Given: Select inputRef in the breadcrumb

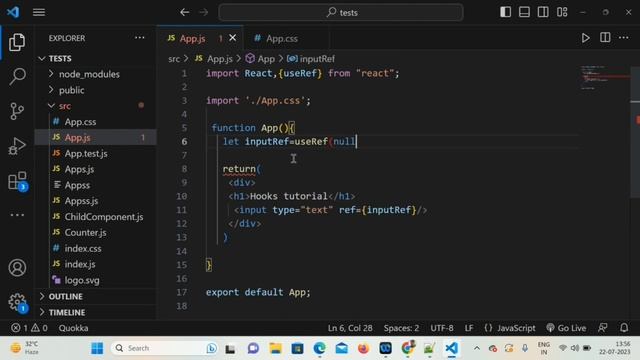Looking at the screenshot, I should coord(311,59).
